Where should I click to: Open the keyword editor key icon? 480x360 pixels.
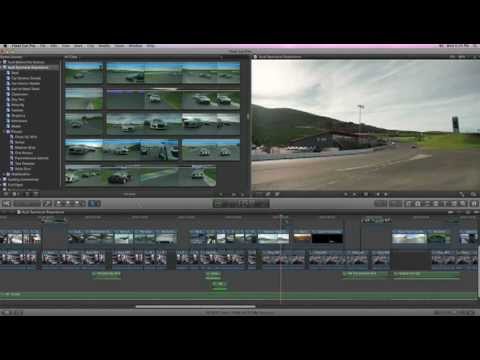click(x=48, y=203)
